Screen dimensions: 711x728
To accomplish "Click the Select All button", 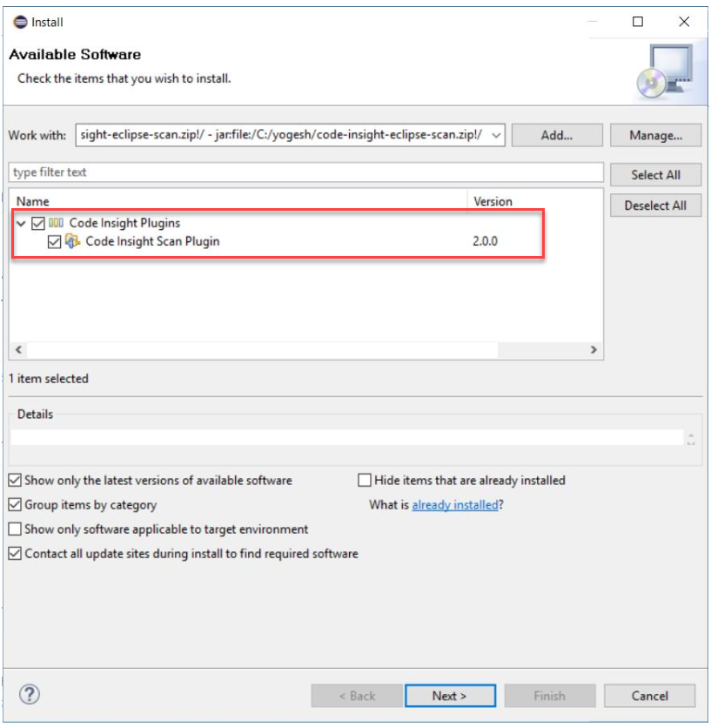I will (655, 175).
